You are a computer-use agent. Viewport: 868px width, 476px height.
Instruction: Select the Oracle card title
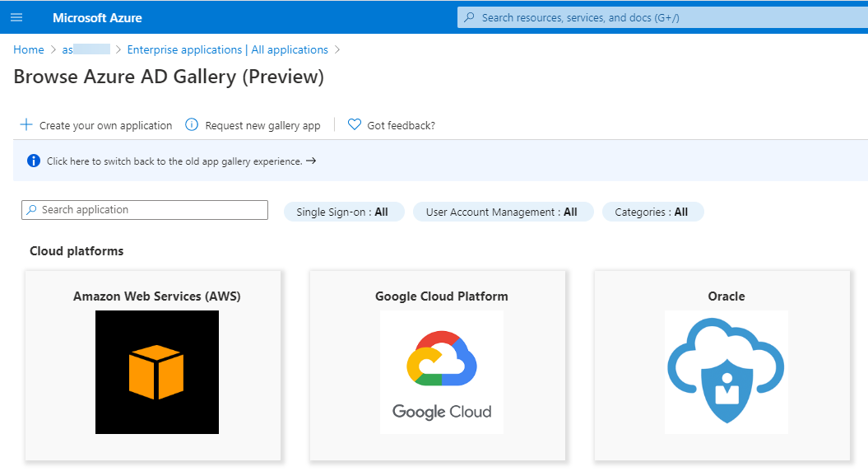pos(726,296)
